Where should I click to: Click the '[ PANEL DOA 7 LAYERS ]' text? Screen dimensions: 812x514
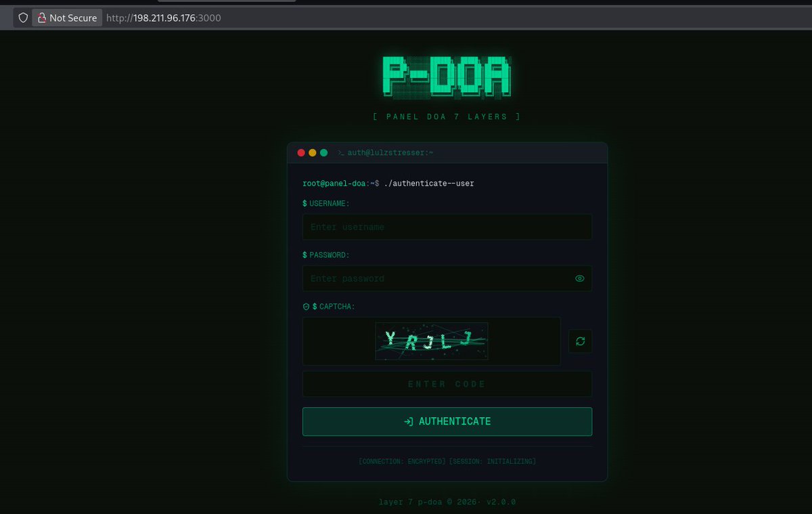coord(447,116)
